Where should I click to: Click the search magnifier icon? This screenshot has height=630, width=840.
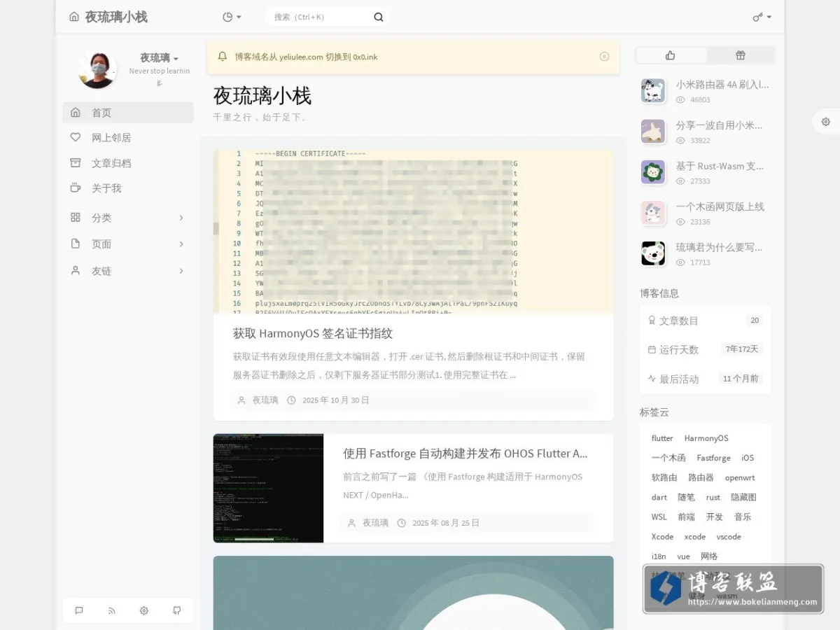pyautogui.click(x=379, y=17)
